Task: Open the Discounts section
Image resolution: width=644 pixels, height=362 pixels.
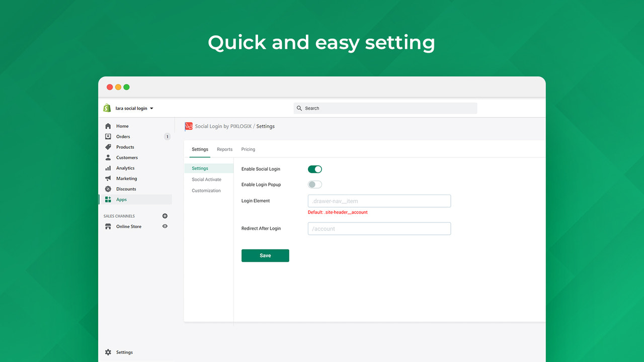Action: point(108,189)
